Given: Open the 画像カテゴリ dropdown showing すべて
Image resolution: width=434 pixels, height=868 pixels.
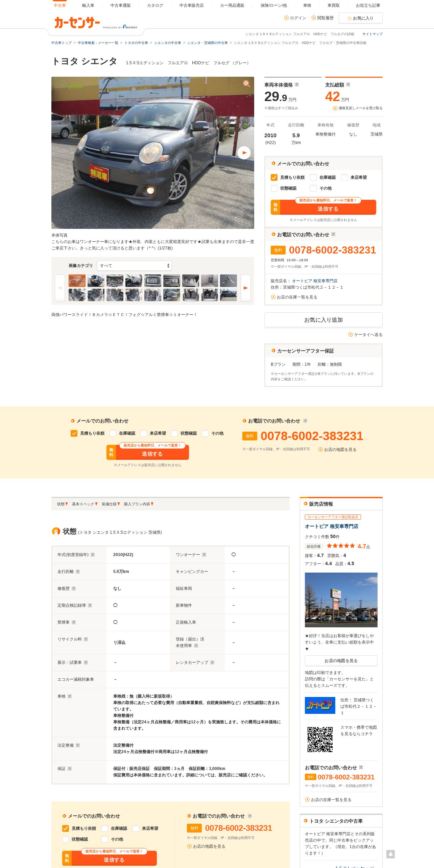Looking at the screenshot, I should [134, 266].
